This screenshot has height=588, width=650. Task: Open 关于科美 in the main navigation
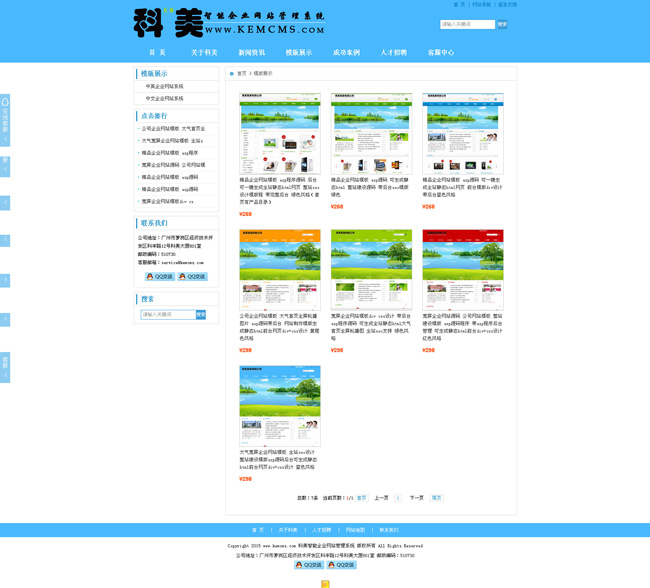tap(204, 53)
